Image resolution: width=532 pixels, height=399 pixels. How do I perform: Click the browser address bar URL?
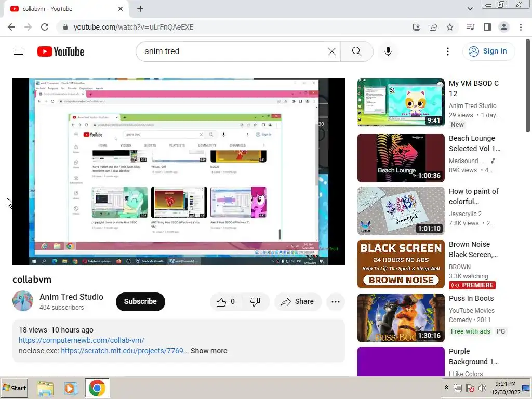click(x=134, y=27)
